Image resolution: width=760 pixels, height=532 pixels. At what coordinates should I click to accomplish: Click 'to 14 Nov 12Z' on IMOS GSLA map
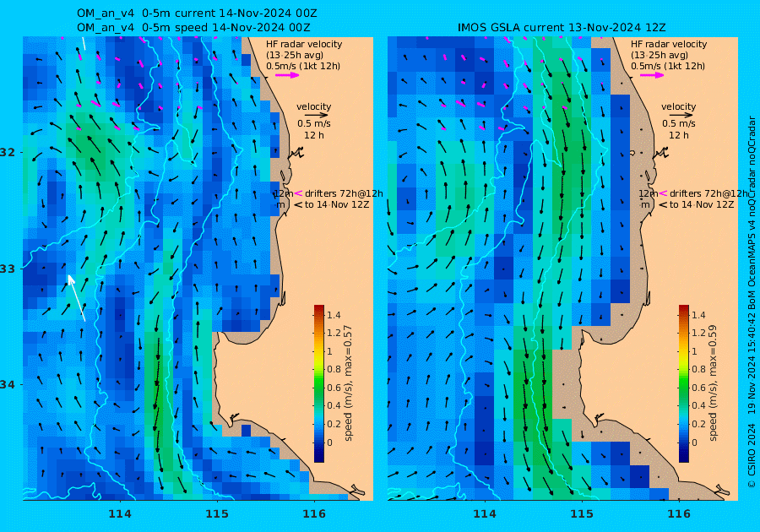point(702,205)
